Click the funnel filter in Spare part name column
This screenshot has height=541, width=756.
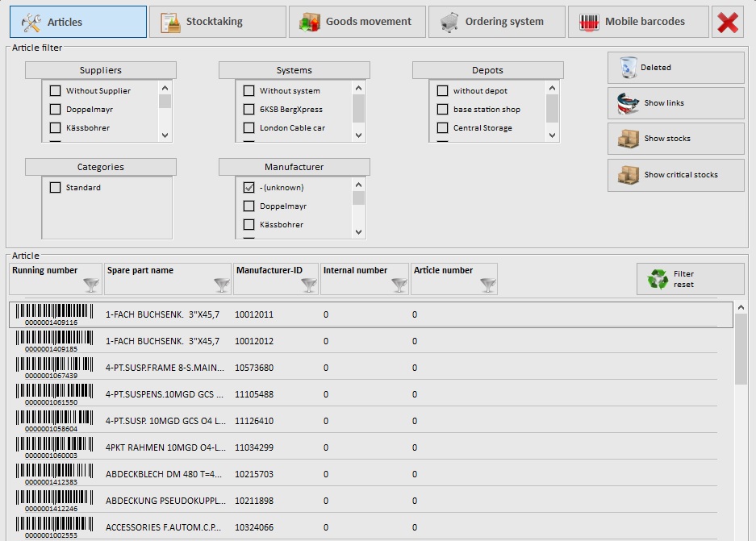tap(222, 285)
